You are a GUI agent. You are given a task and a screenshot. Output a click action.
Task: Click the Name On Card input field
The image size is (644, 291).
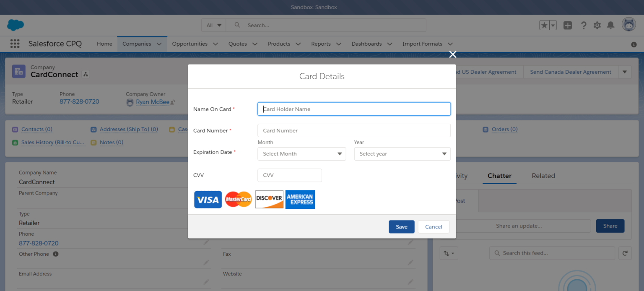pos(353,109)
